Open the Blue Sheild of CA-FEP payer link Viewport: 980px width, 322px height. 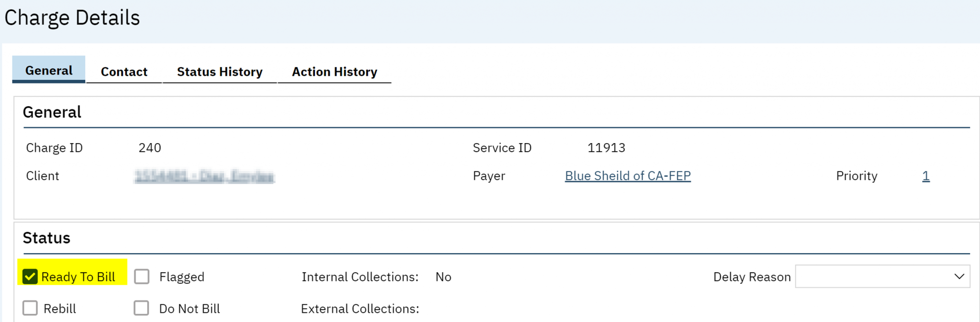627,176
